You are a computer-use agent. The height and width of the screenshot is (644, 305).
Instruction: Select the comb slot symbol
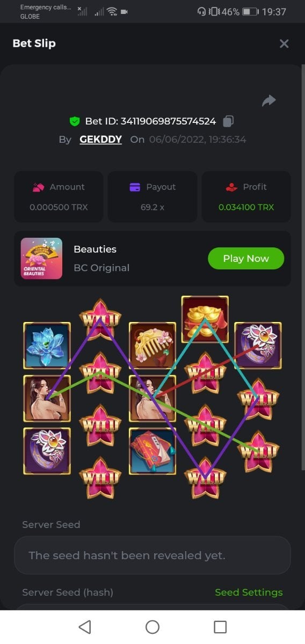[x=152, y=346]
